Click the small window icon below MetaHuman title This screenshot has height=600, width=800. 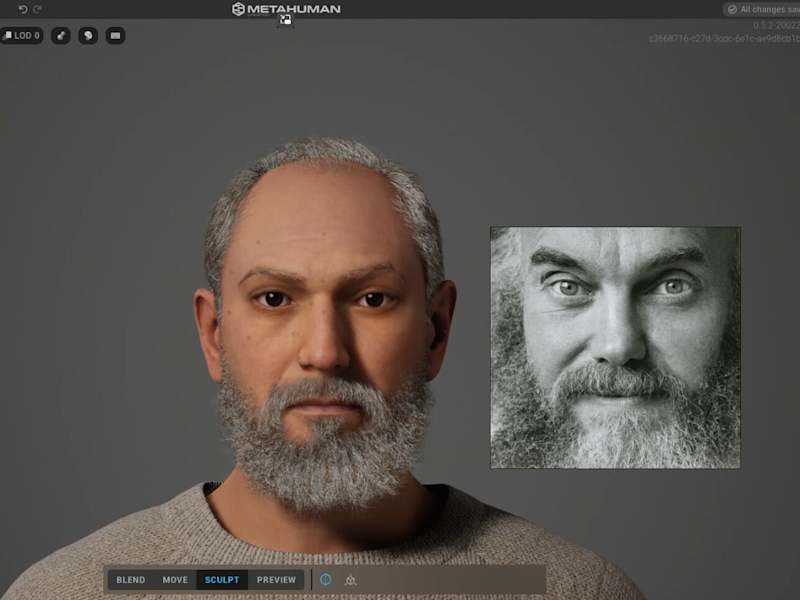click(x=286, y=19)
